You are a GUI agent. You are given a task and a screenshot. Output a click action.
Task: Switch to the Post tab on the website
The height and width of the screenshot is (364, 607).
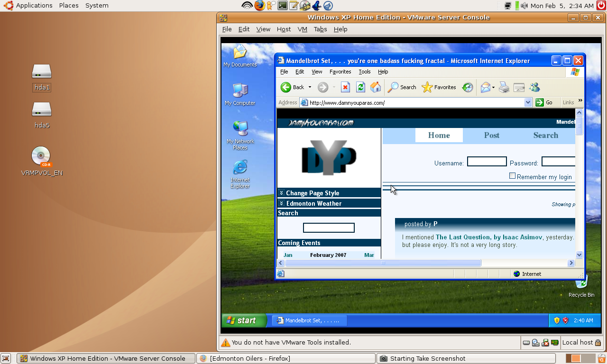click(492, 135)
